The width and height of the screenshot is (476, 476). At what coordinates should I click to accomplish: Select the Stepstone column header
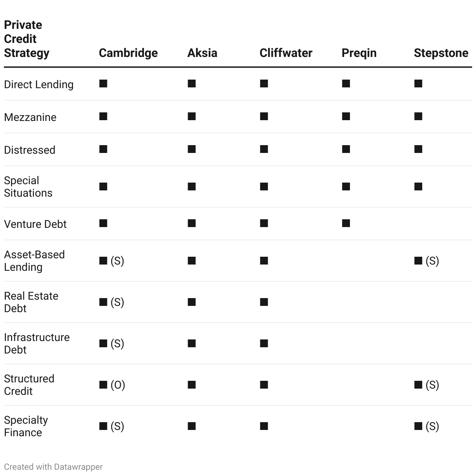pos(441,53)
